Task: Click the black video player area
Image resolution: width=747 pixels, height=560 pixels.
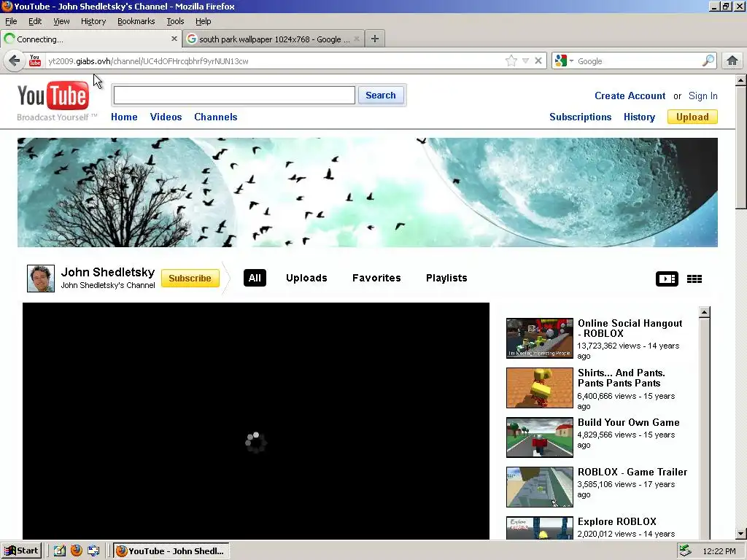Action: [256, 421]
